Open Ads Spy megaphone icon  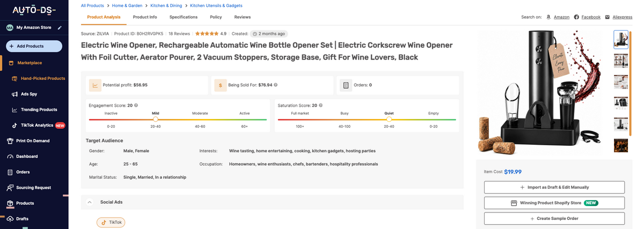pyautogui.click(x=15, y=94)
